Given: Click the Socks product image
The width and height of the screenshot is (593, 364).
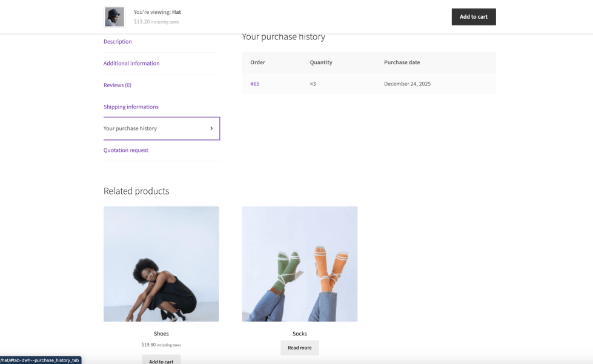Looking at the screenshot, I should tap(299, 263).
